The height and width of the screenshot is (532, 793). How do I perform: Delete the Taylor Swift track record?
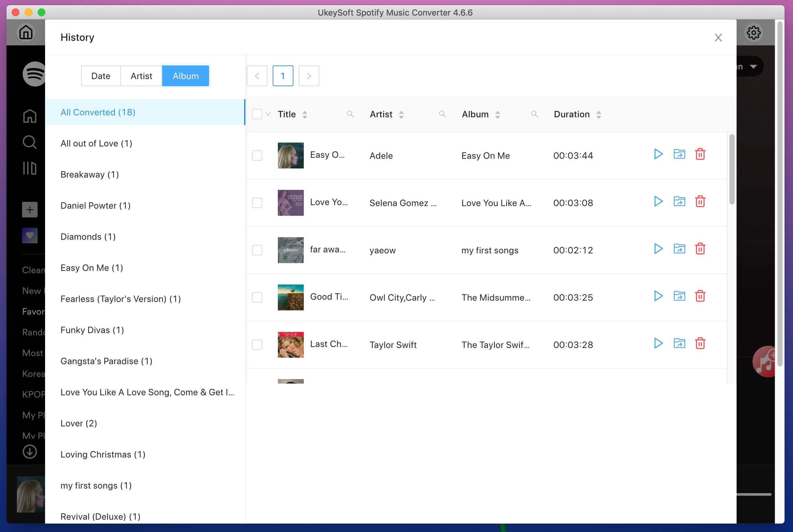click(x=700, y=343)
